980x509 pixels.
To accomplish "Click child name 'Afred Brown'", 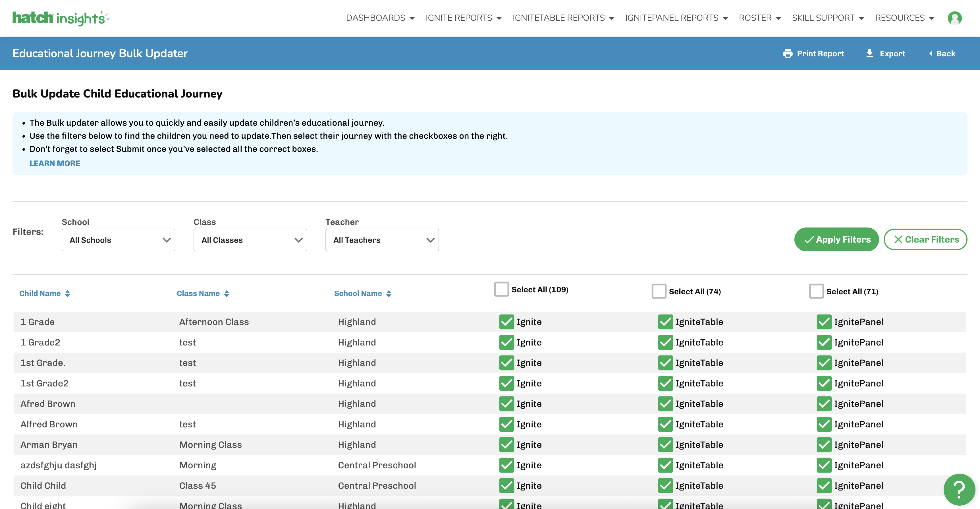I will coord(48,404).
